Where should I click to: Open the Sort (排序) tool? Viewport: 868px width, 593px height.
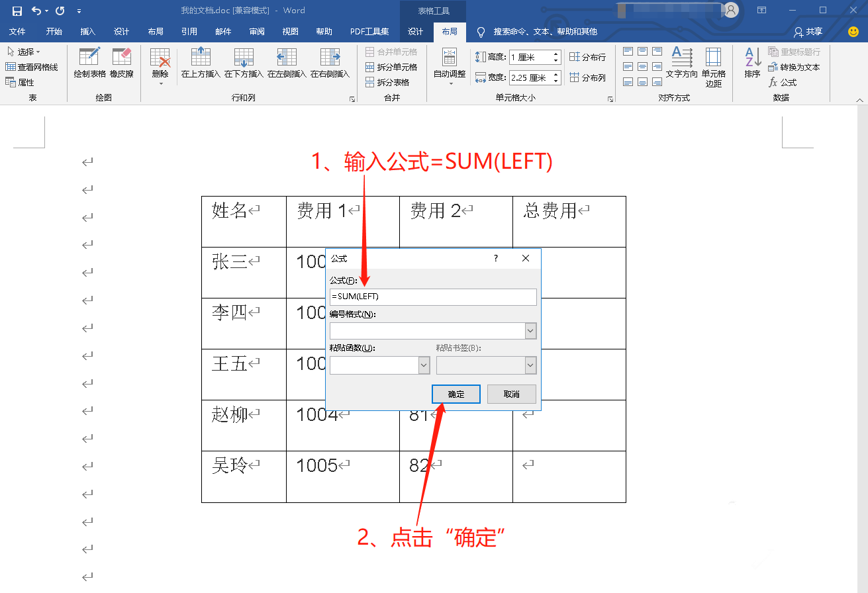[751, 63]
